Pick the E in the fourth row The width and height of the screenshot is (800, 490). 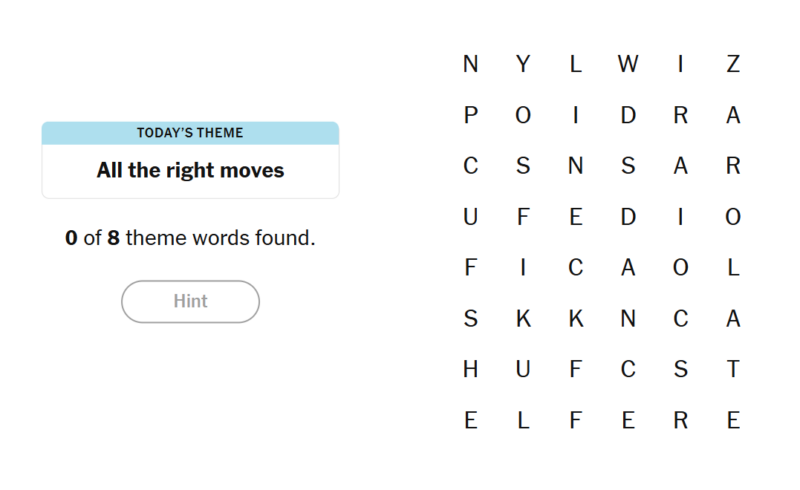click(576, 217)
